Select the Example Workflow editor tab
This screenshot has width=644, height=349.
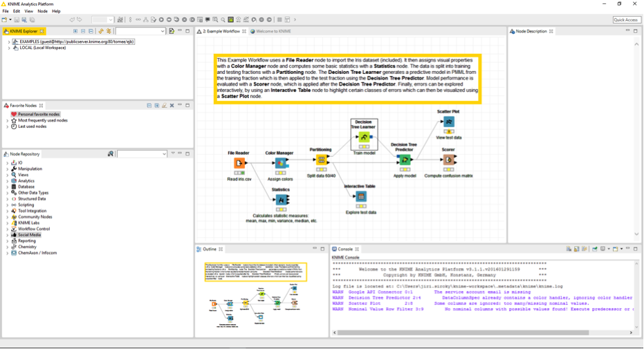(221, 31)
